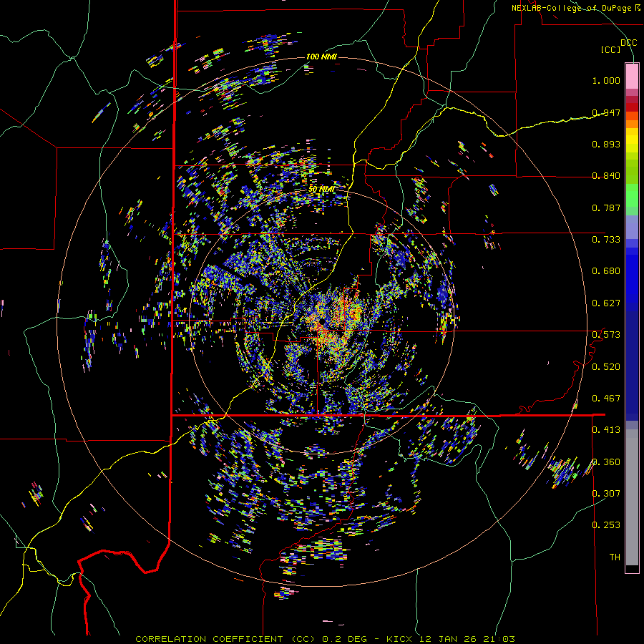
Task: Pick the red segment of the color bar
Action: [632, 107]
